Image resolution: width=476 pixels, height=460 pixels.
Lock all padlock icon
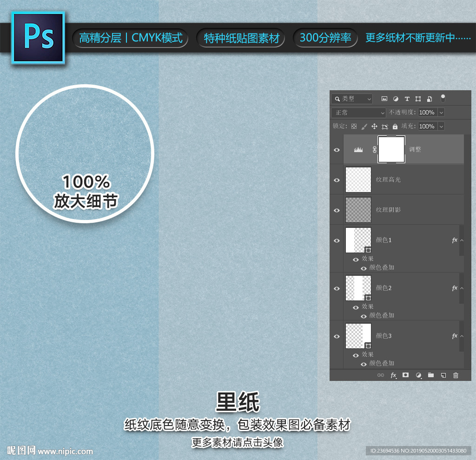coord(395,127)
